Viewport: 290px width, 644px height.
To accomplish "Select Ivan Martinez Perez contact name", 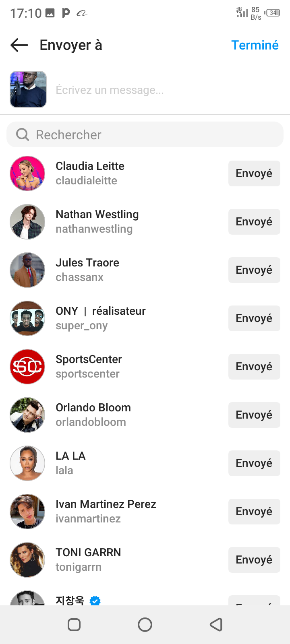I will tap(106, 504).
